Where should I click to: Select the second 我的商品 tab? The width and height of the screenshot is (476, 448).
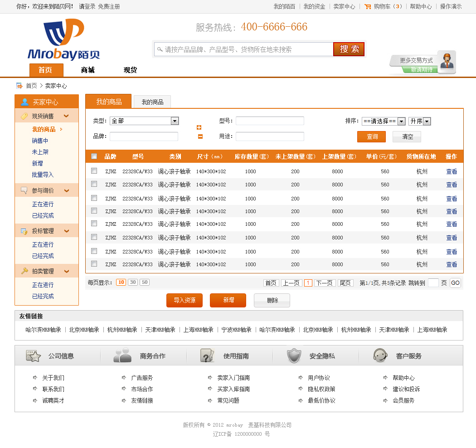pos(152,102)
